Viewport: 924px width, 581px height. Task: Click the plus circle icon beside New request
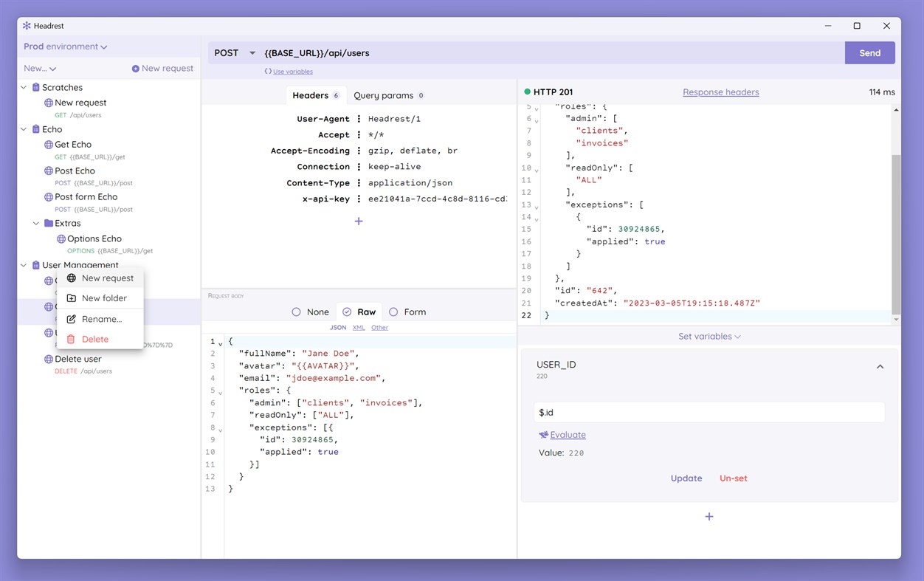click(x=136, y=69)
